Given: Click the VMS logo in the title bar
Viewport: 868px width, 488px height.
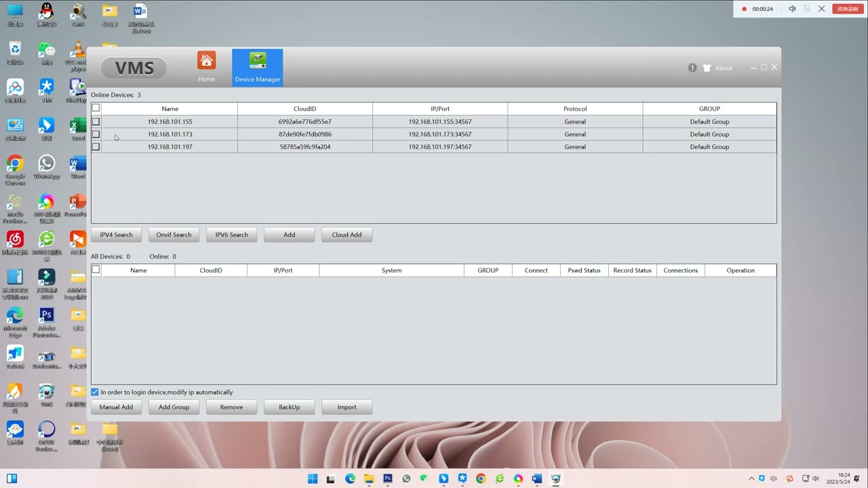Looking at the screenshot, I should 134,68.
